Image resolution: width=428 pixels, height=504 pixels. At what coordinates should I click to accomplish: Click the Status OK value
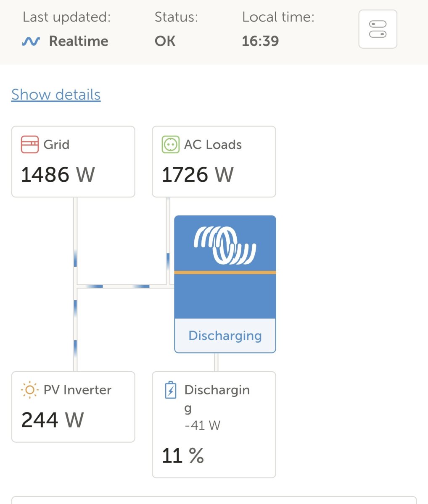(x=165, y=41)
